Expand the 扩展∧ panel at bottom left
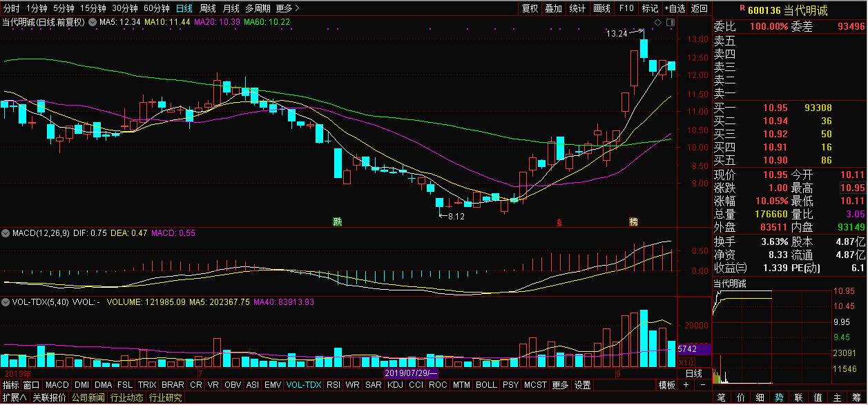Screen dimensions: 868x405 tap(15, 397)
